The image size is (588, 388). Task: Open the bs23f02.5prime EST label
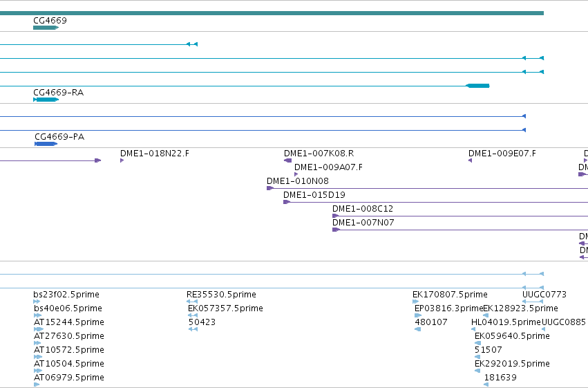pos(66,294)
